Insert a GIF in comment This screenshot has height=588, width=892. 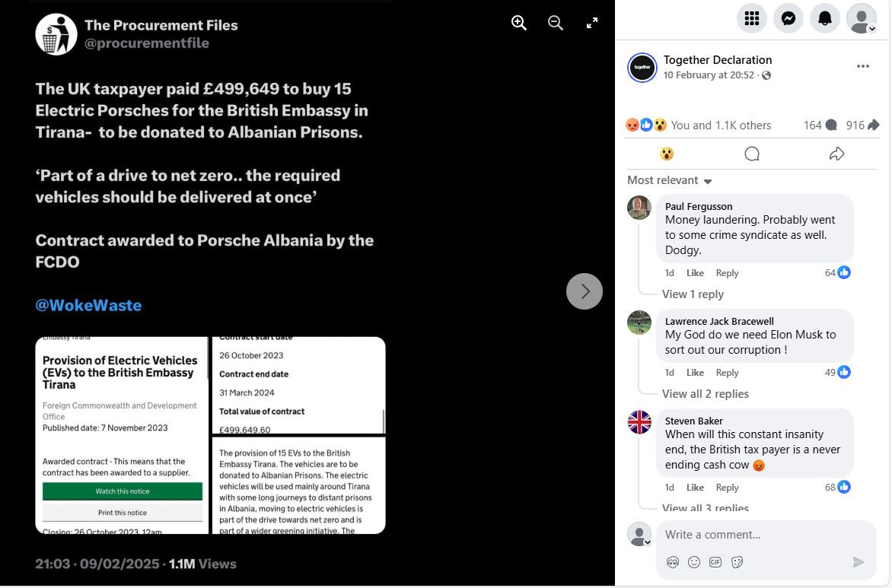tap(715, 562)
